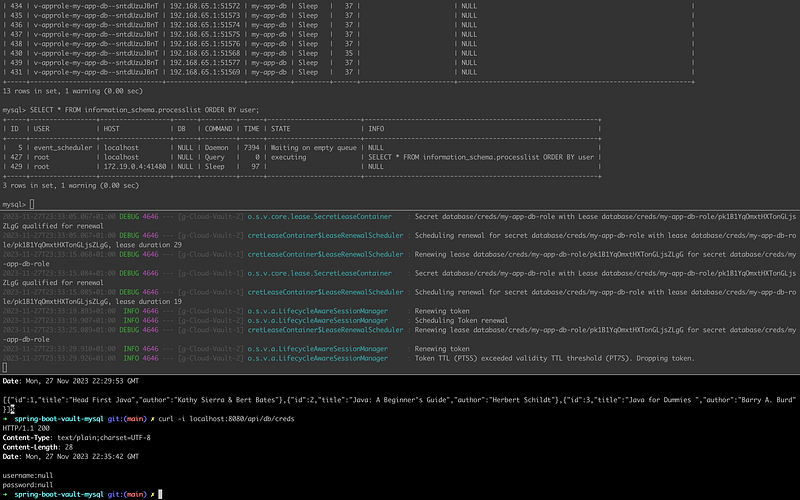Focus the cursor at the last shell prompt
Screen dimensions: 800x500
pyautogui.click(x=160, y=494)
